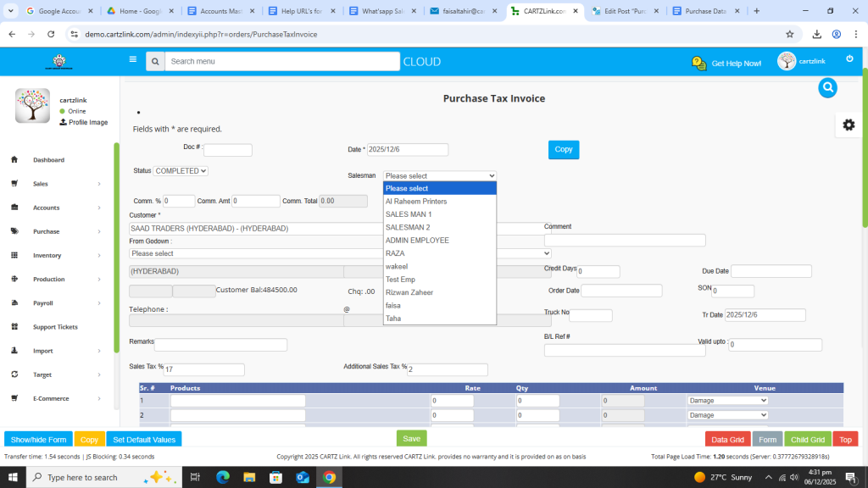Click the Get Help Now icon
The width and height of the screenshot is (868, 488).
pyautogui.click(x=698, y=64)
